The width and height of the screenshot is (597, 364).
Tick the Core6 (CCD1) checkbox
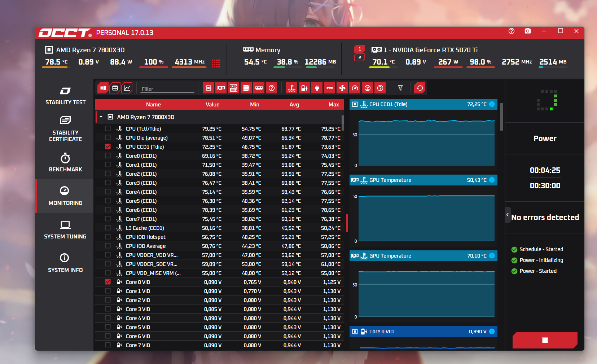[x=108, y=210]
